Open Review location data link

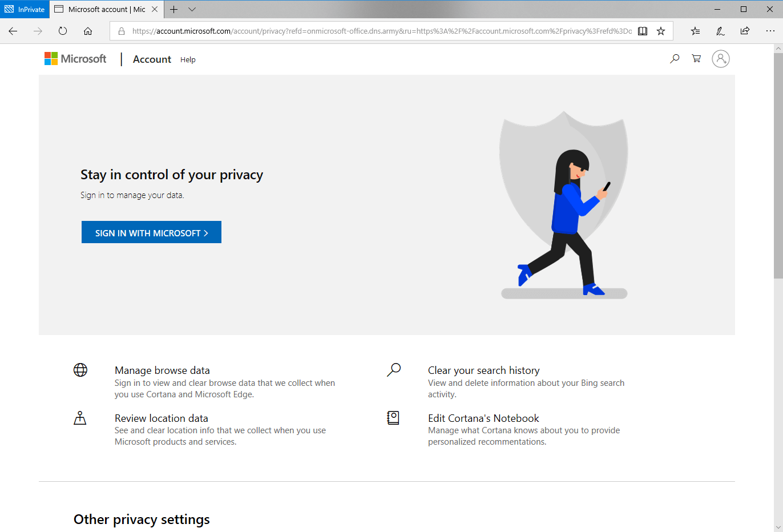162,418
